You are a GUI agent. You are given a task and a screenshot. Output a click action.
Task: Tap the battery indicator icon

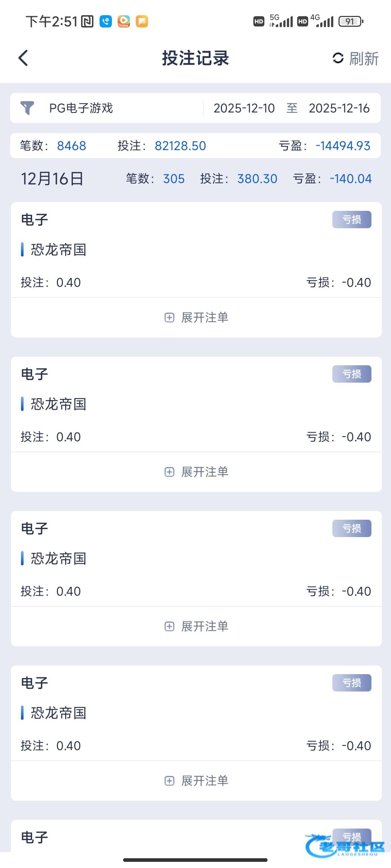350,21
